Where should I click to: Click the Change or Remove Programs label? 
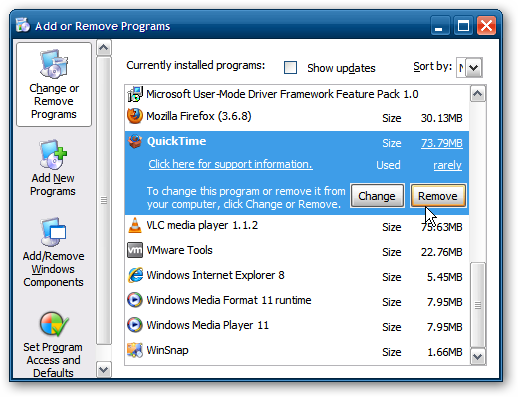pos(54,101)
